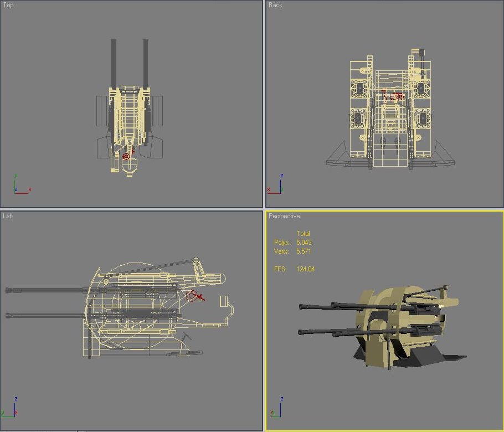Select the right gun barrel in Top viewport
This screenshot has height=432, width=504.
tap(146, 61)
